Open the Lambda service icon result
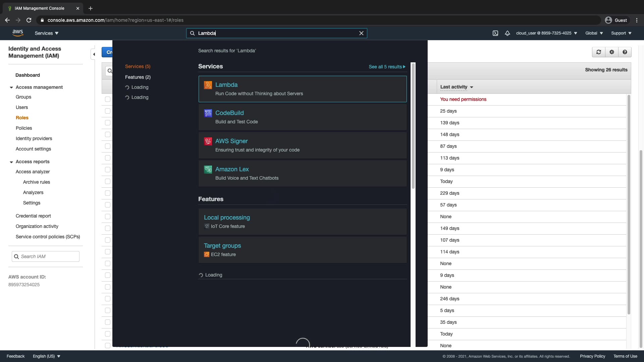Viewport: 644px width, 362px height. point(208,85)
